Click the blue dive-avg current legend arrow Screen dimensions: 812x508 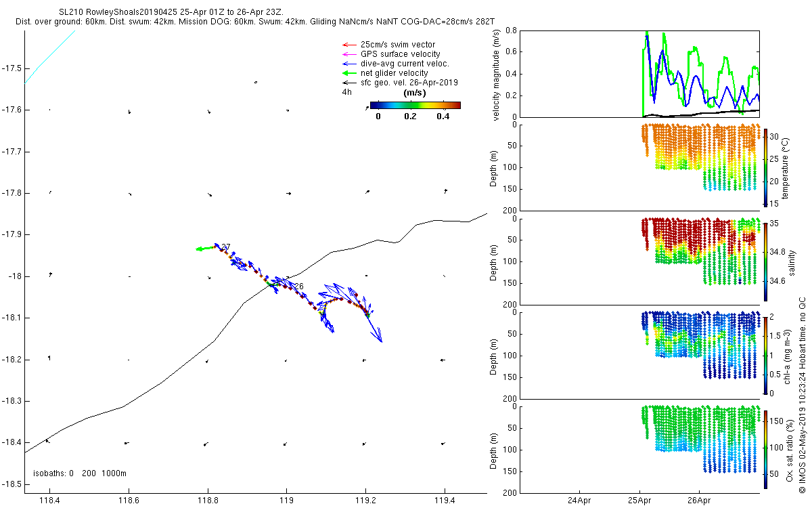[349, 63]
